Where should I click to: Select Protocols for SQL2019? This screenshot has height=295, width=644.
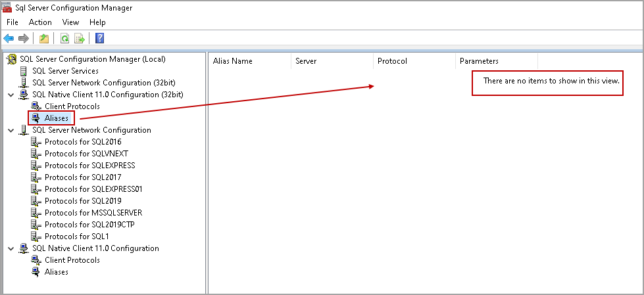click(x=83, y=201)
